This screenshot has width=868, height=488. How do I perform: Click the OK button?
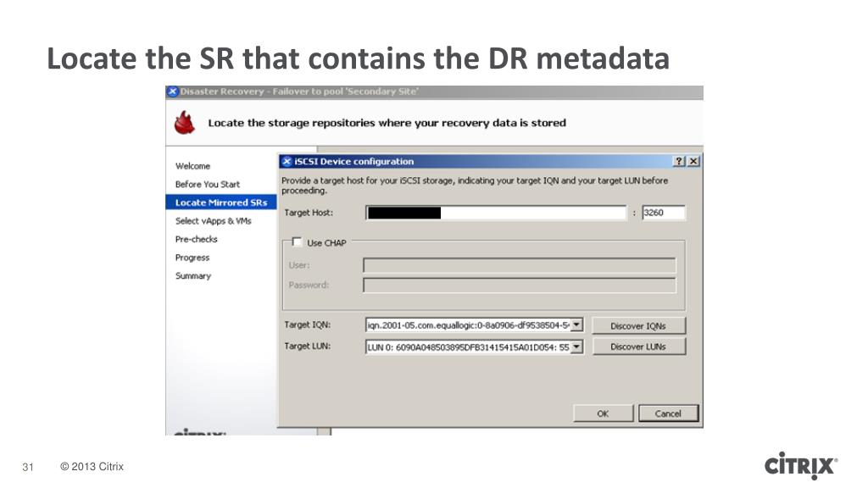603,413
